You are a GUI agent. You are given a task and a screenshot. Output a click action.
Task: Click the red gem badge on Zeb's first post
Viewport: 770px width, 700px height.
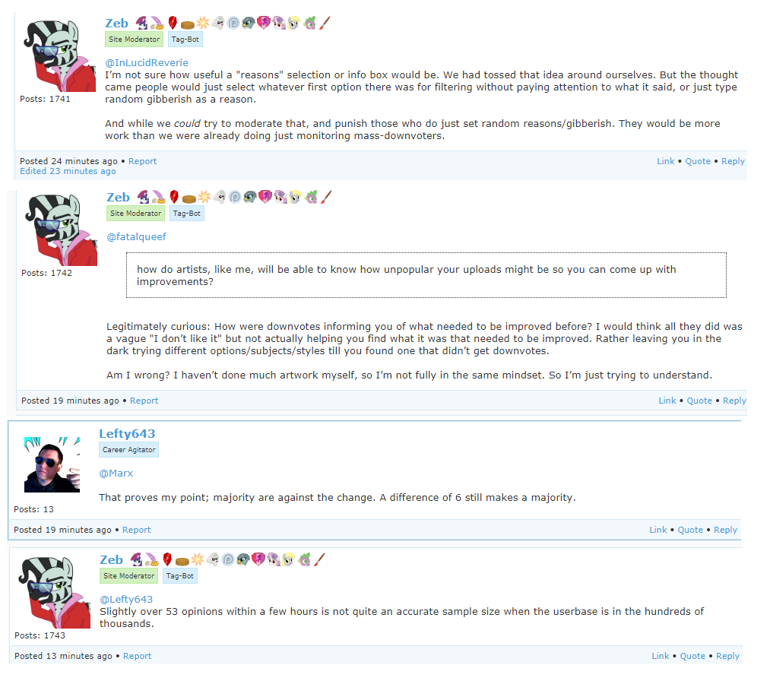pos(173,23)
